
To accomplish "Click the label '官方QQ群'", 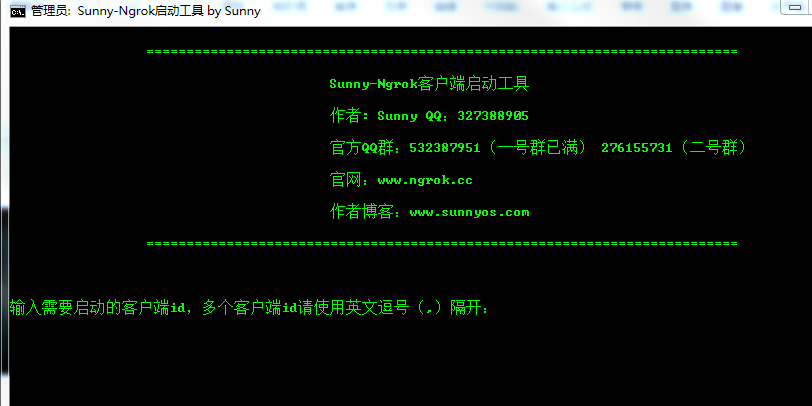I will (361, 148).
